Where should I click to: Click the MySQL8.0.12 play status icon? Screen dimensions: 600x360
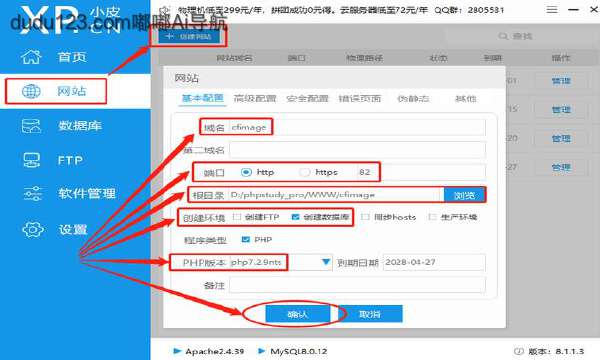point(262,351)
